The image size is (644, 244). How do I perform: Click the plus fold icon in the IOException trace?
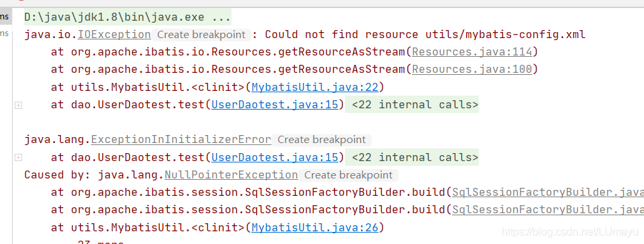(18, 105)
